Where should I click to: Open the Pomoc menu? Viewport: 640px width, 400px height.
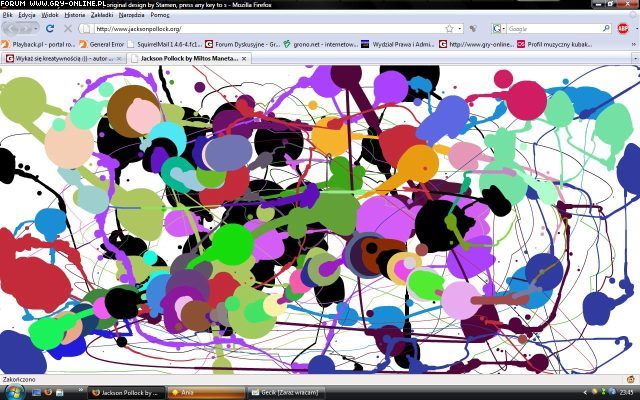point(160,15)
